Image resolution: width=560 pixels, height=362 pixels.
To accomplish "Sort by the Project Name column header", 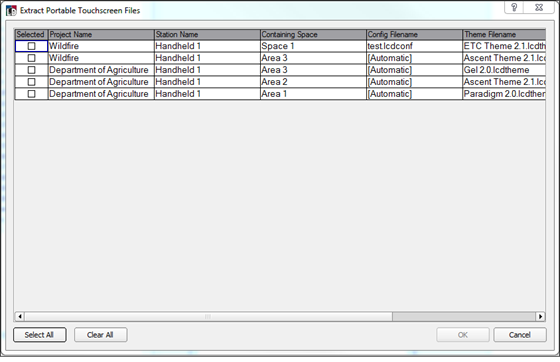I will coord(101,35).
